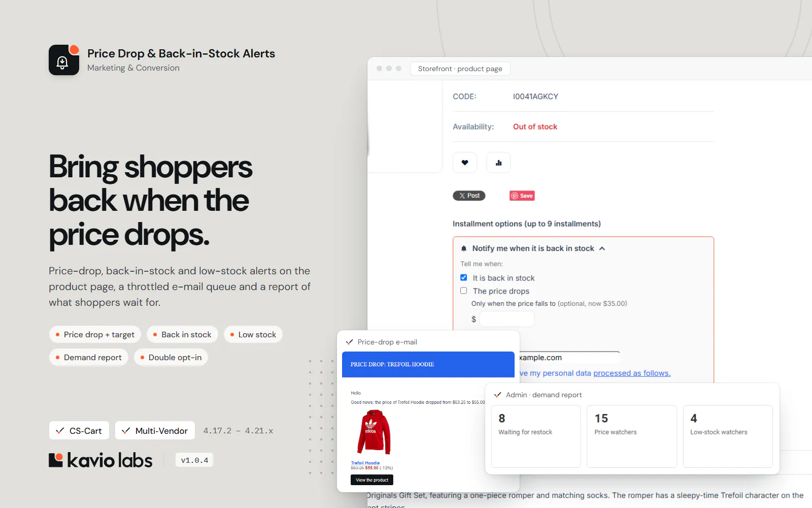The height and width of the screenshot is (508, 812).
Task: Open the processed as follows link
Action: coord(632,373)
